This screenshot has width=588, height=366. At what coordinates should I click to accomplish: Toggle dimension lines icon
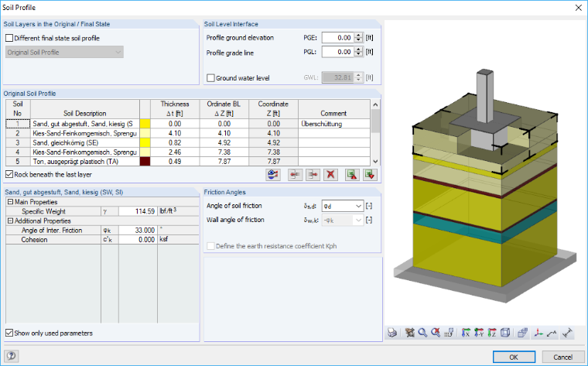(568, 333)
